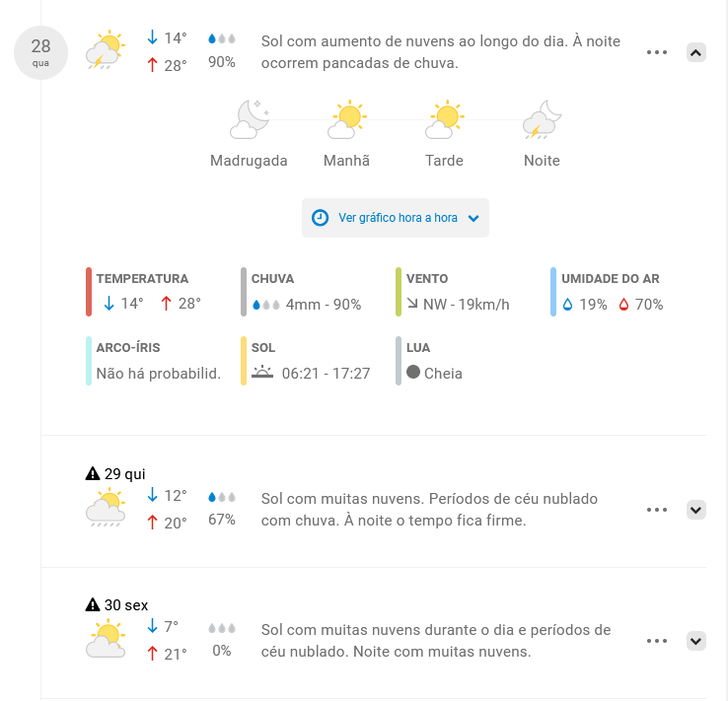The image size is (728, 701).
Task: Click the 30 sex weather thumbnail icon
Action: coord(106,638)
